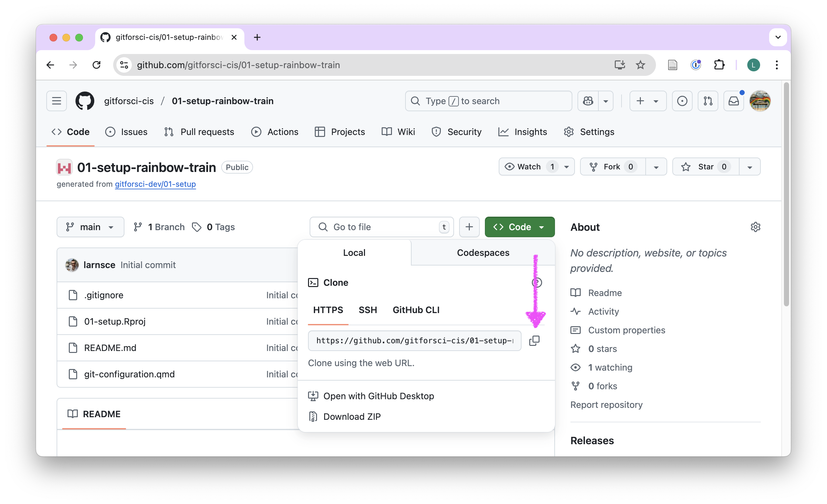Viewport: 827px width, 504px height.
Task: Open the Copilot dropdown arrow
Action: point(605,101)
